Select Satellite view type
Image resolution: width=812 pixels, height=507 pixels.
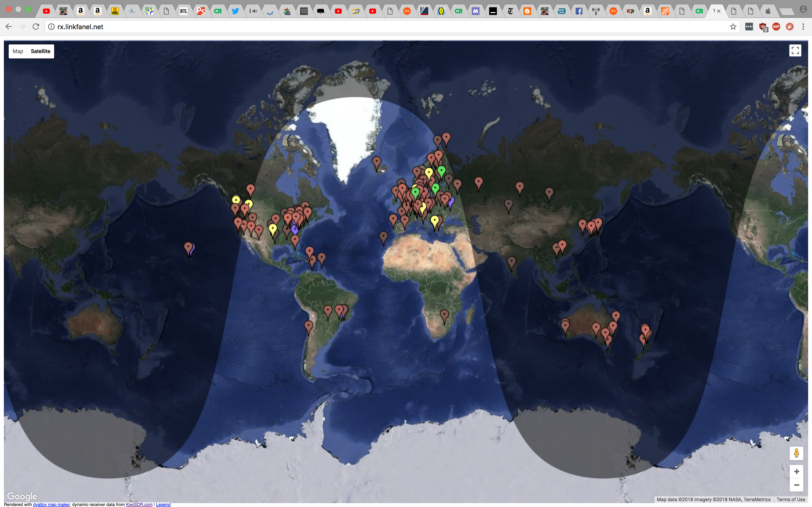pos(40,51)
